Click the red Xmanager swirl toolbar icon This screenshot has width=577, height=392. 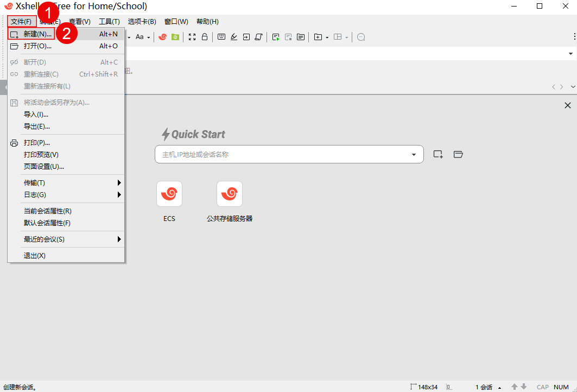click(x=162, y=37)
